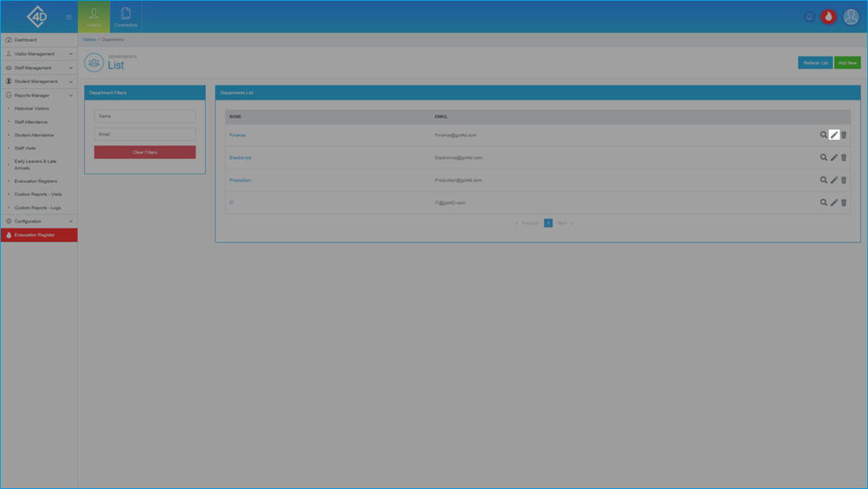Screen dimensions: 868x489
Task: Open the Evacuation Registers report item
Action: tap(35, 181)
